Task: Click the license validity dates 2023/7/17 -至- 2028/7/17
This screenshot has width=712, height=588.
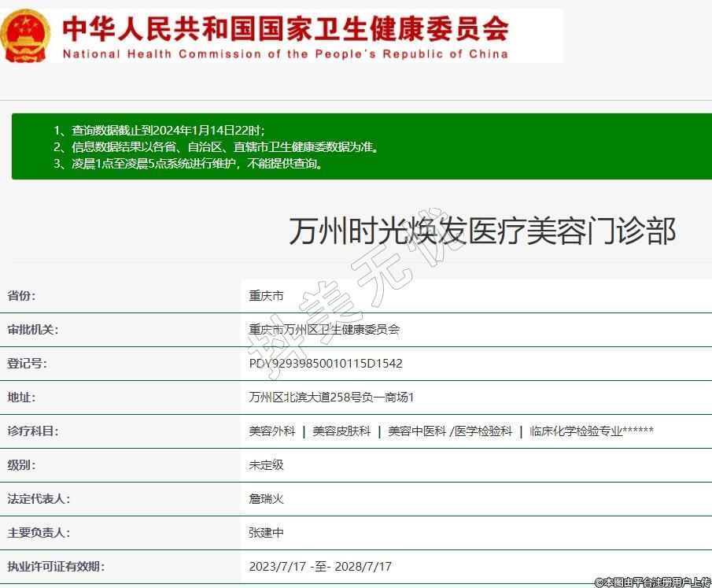Action: pos(320,567)
